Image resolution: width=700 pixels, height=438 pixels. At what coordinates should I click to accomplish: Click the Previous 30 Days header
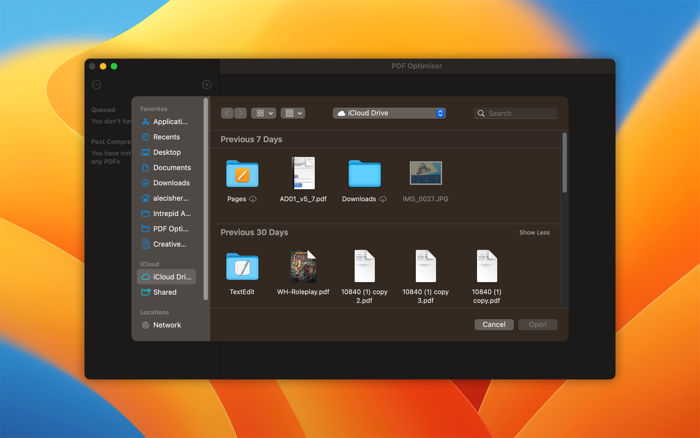pos(254,232)
